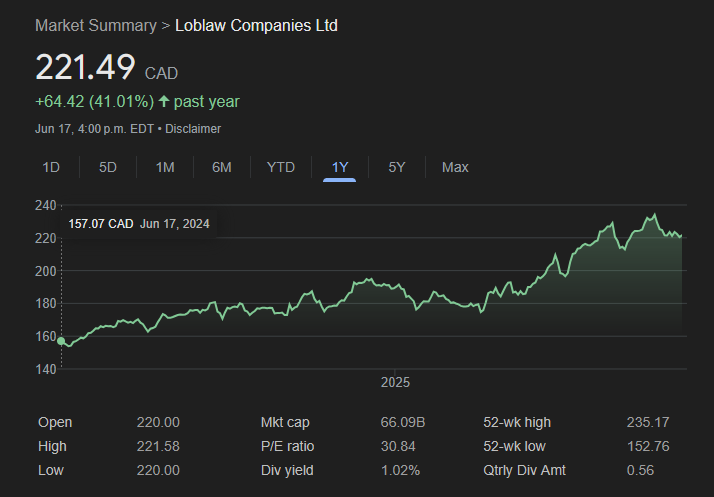Switch to the 5D range tab
The height and width of the screenshot is (497, 714).
[x=108, y=167]
